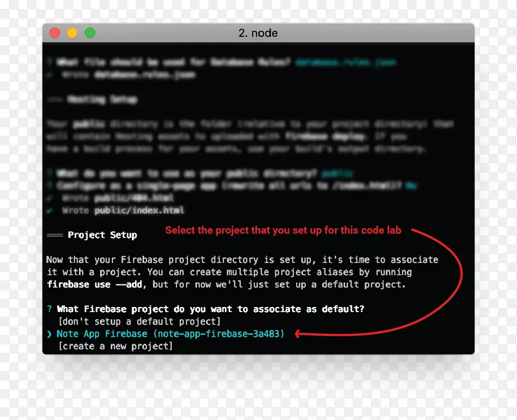
Task: Click 'public/index.html' file path text
Action: 140,211
